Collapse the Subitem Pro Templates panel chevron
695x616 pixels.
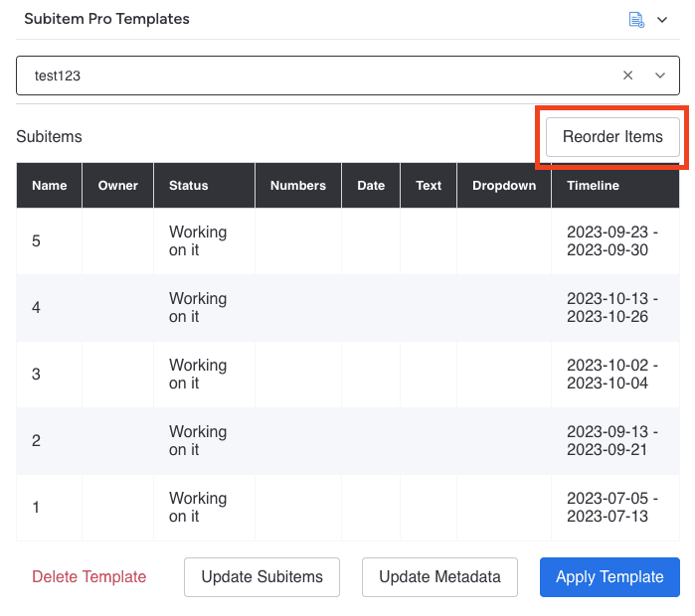(662, 20)
